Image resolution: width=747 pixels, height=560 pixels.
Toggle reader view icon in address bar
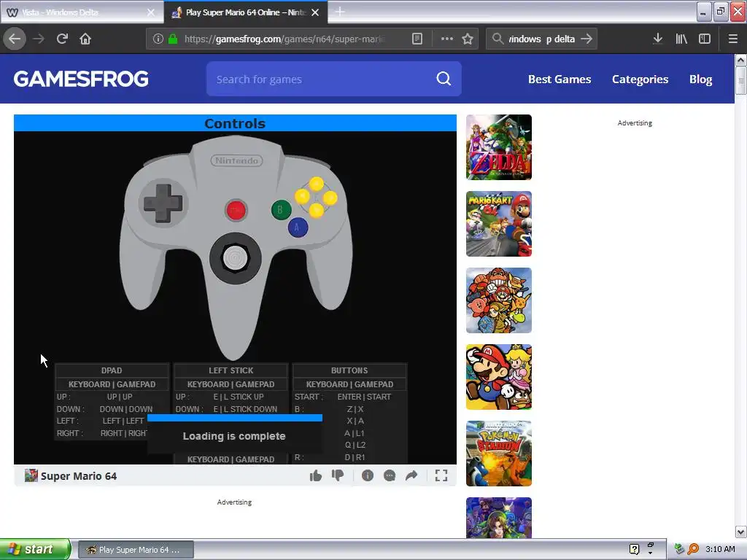pyautogui.click(x=417, y=39)
